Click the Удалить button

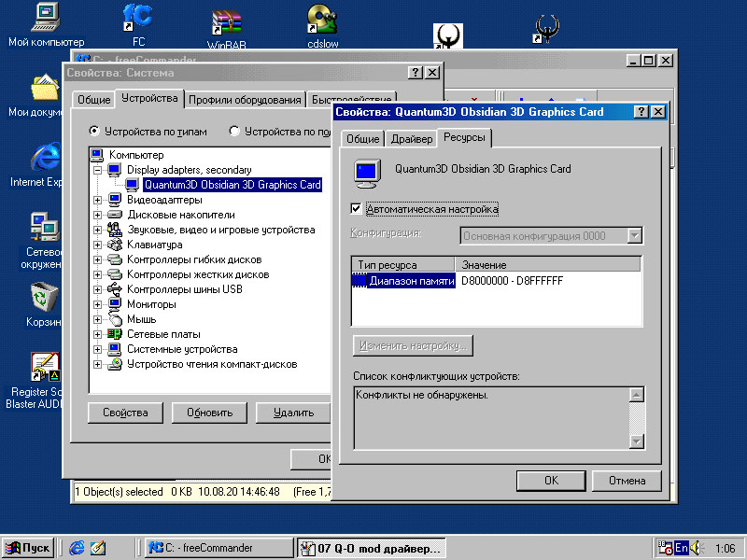(293, 413)
